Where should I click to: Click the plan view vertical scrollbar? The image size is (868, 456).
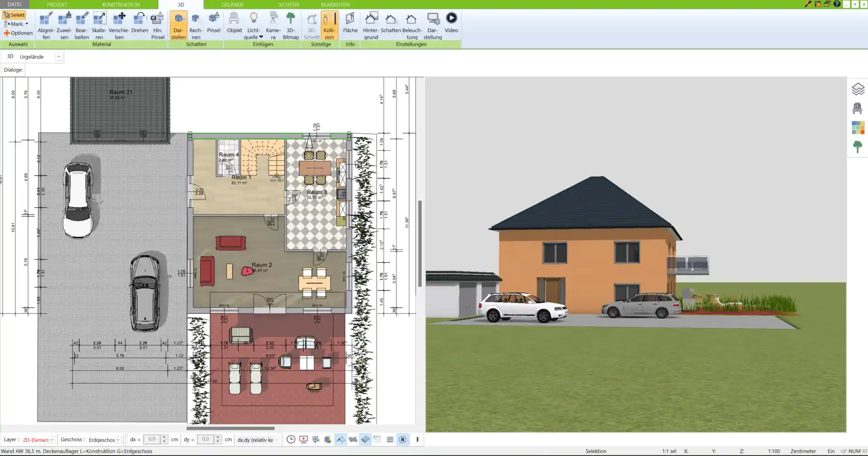click(x=420, y=243)
